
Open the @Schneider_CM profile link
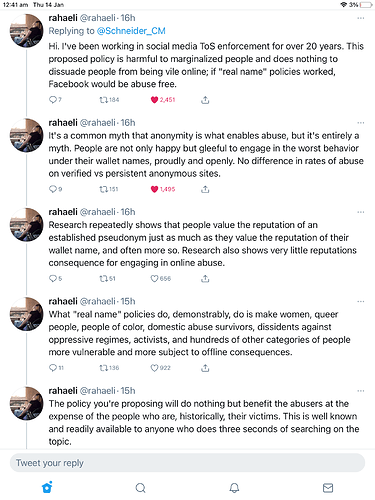coord(131,31)
